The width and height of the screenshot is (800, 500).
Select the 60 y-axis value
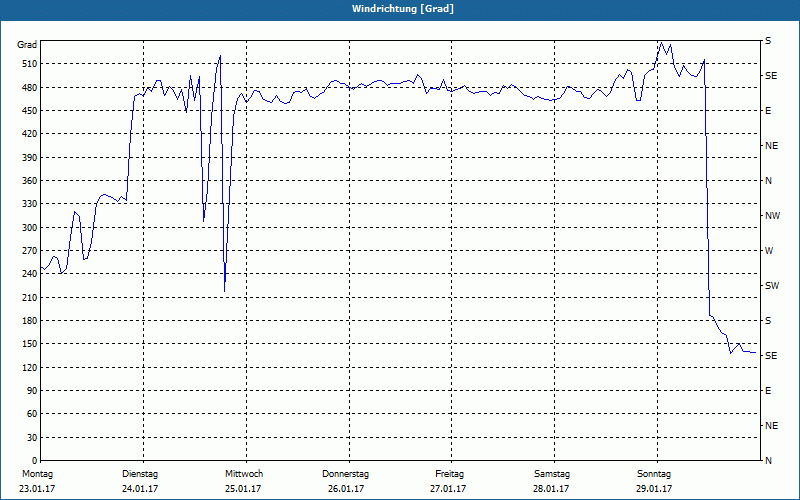pos(32,414)
